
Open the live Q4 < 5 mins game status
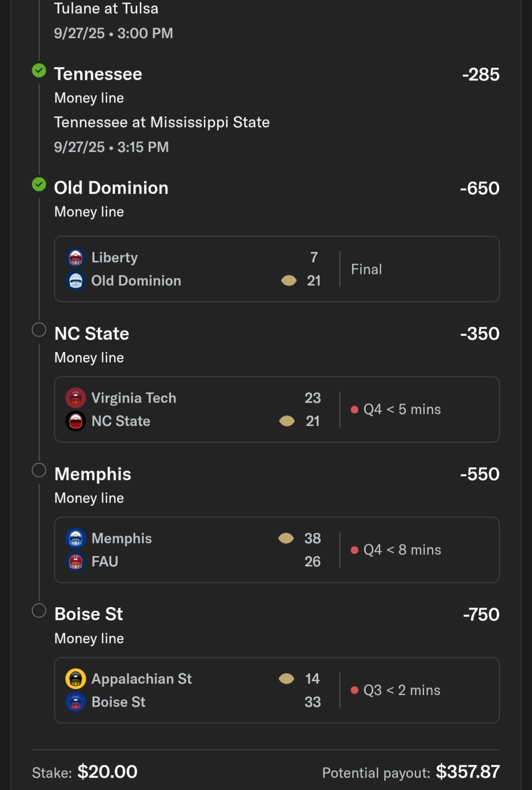pyautogui.click(x=401, y=410)
